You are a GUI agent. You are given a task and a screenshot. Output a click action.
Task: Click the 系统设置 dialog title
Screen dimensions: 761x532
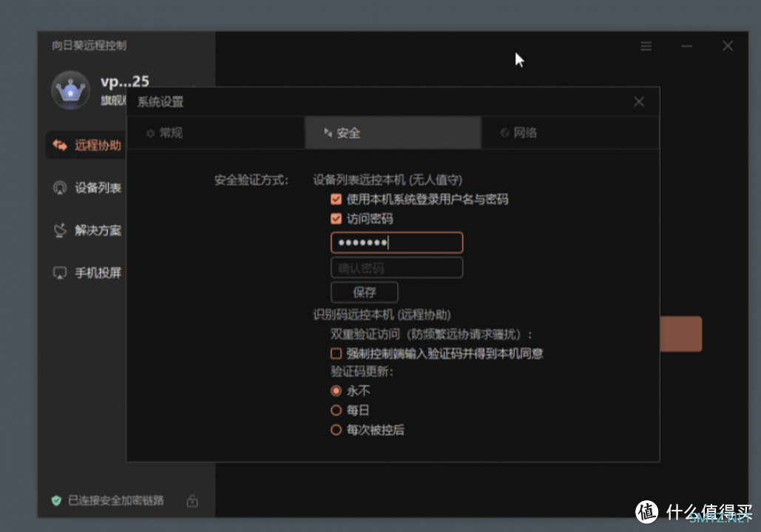tap(160, 102)
